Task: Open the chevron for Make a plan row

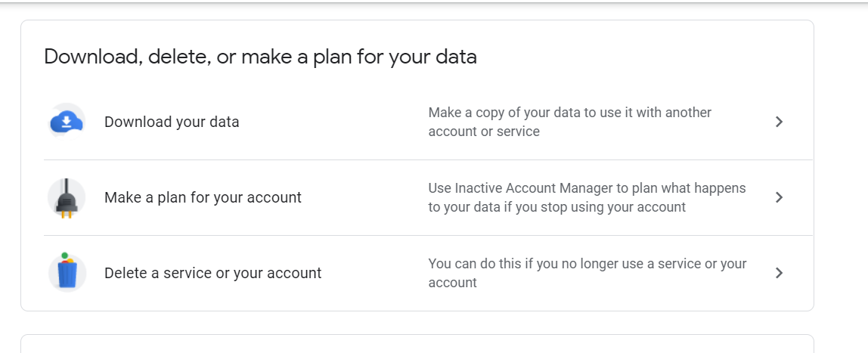Action: coord(779,197)
